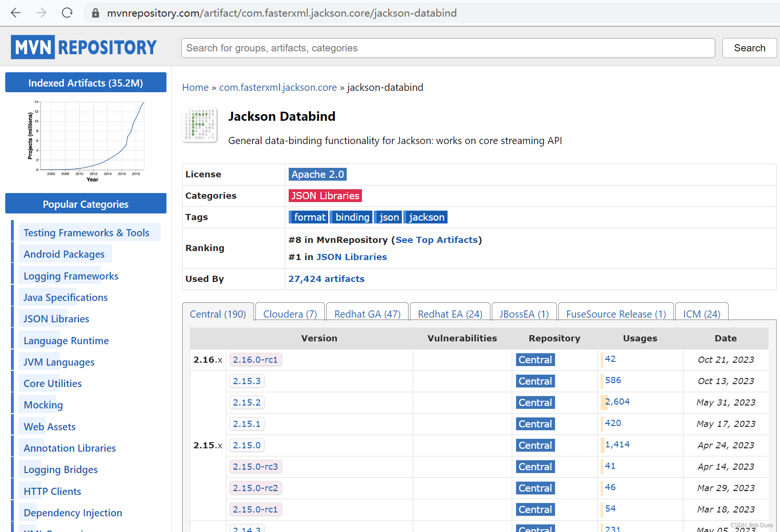
Task: Open version 2.15.2
Action: tap(247, 403)
